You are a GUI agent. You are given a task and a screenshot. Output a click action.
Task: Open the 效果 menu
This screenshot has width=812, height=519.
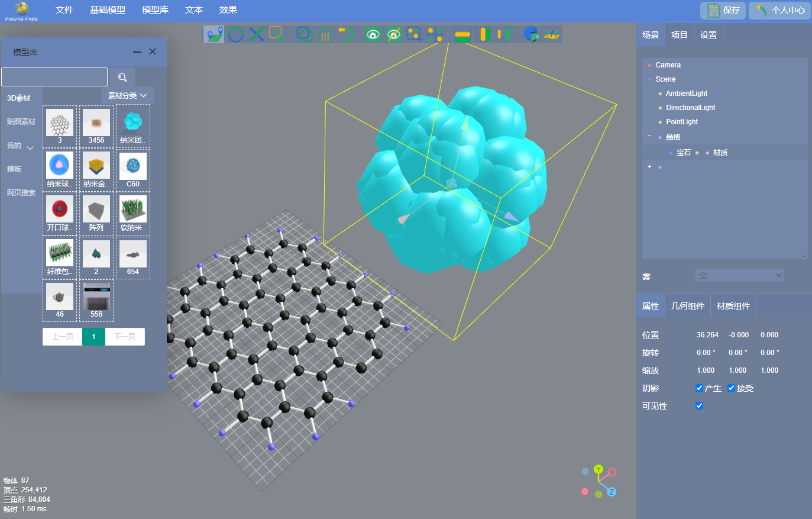pyautogui.click(x=228, y=10)
